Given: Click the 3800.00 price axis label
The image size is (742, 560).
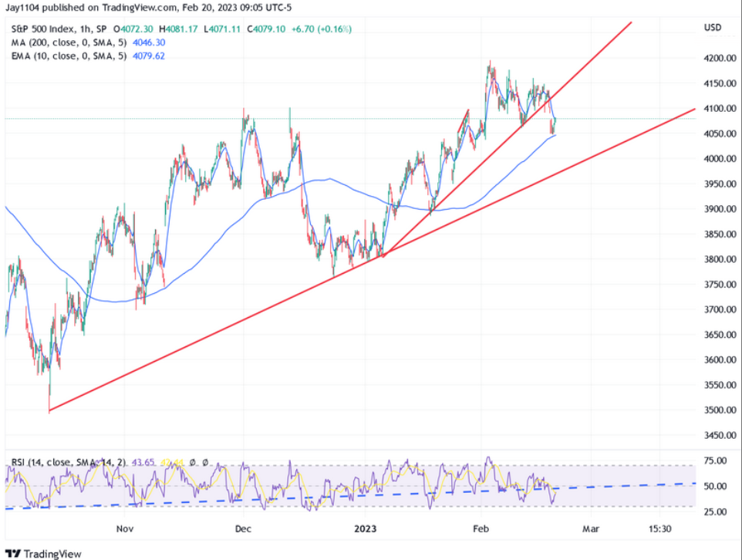Looking at the screenshot, I should click(720, 259).
